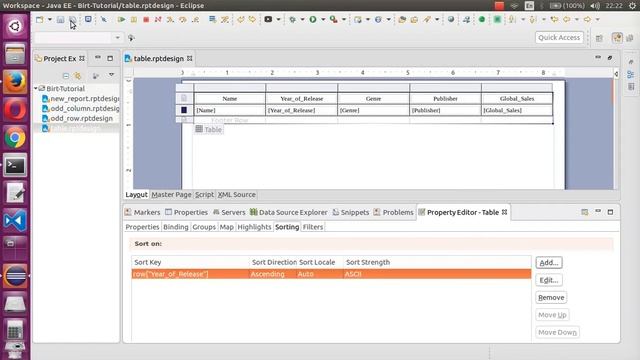Open Firefox from the Ubuntu dock
This screenshot has height=360, width=640.
tap(15, 81)
